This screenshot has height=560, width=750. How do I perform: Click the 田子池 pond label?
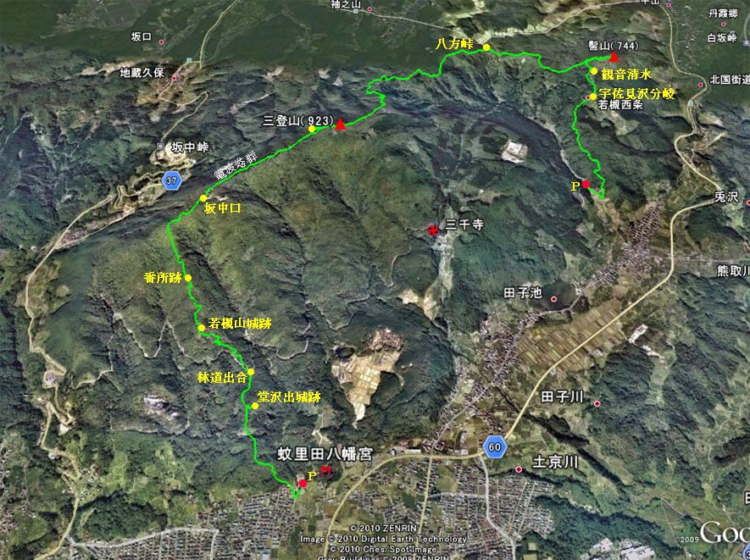522,292
